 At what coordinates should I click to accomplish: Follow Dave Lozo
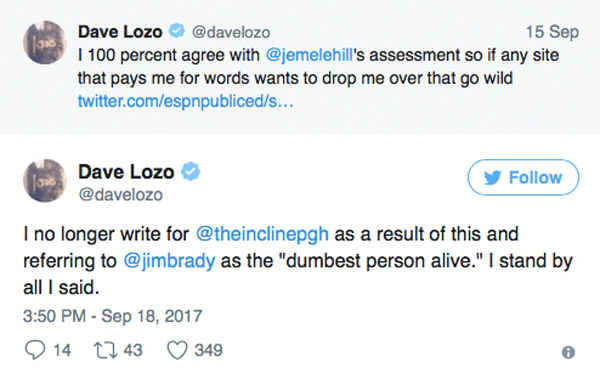(523, 178)
